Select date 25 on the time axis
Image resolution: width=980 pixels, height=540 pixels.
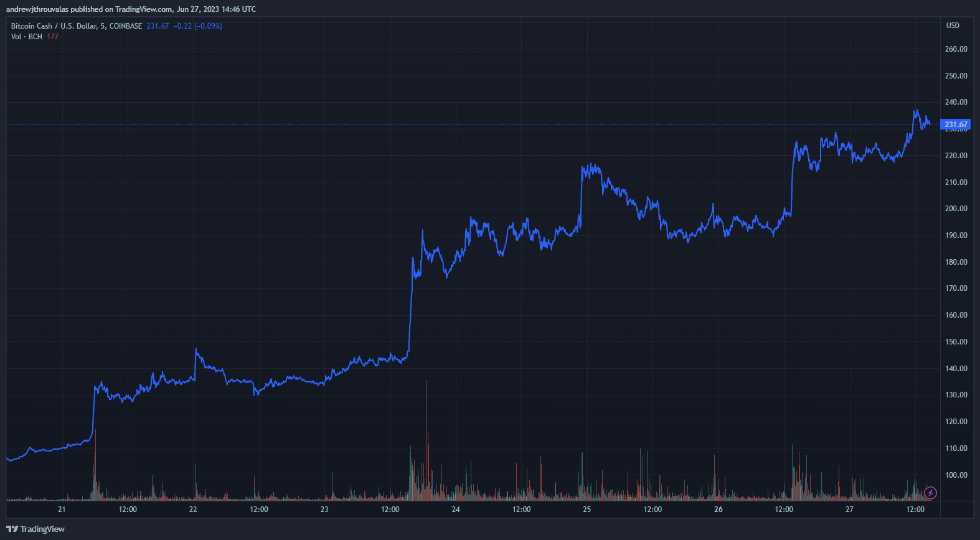click(x=587, y=509)
